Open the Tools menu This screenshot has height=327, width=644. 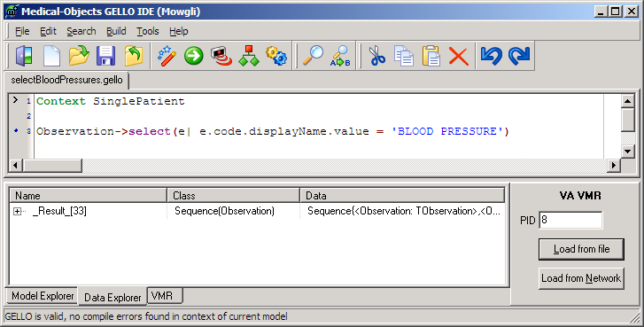click(148, 31)
